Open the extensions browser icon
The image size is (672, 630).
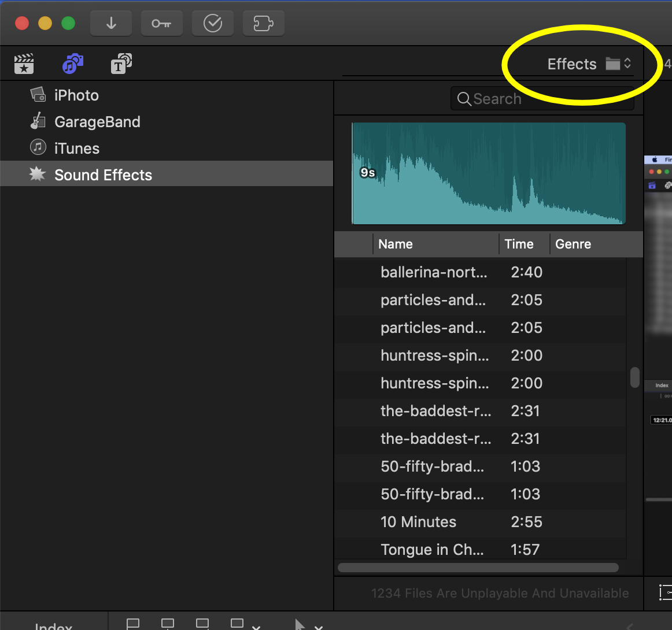click(x=263, y=23)
